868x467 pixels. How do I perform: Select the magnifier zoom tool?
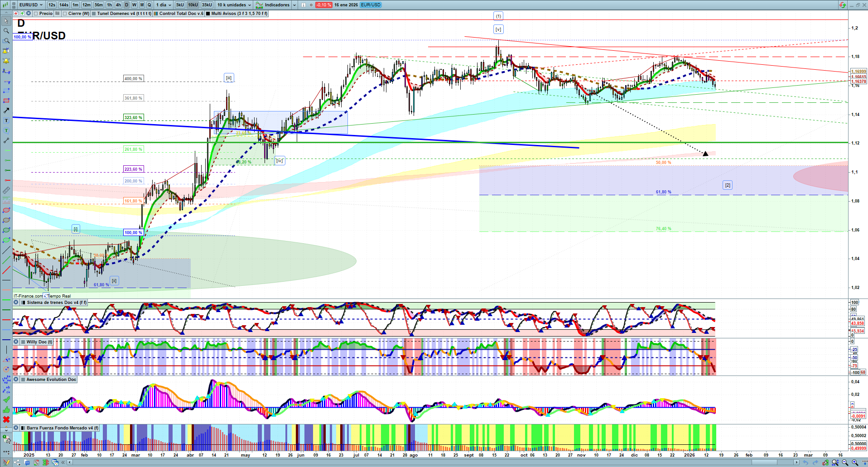coord(6,31)
